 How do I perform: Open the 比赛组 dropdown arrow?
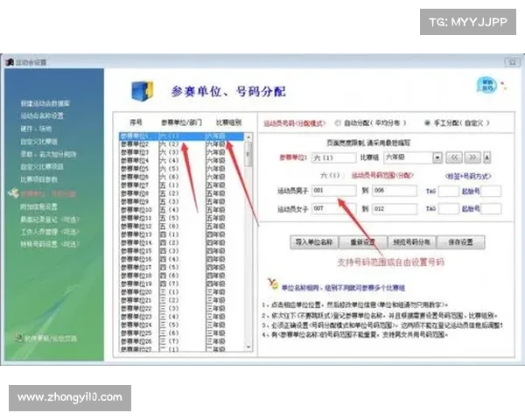437,157
